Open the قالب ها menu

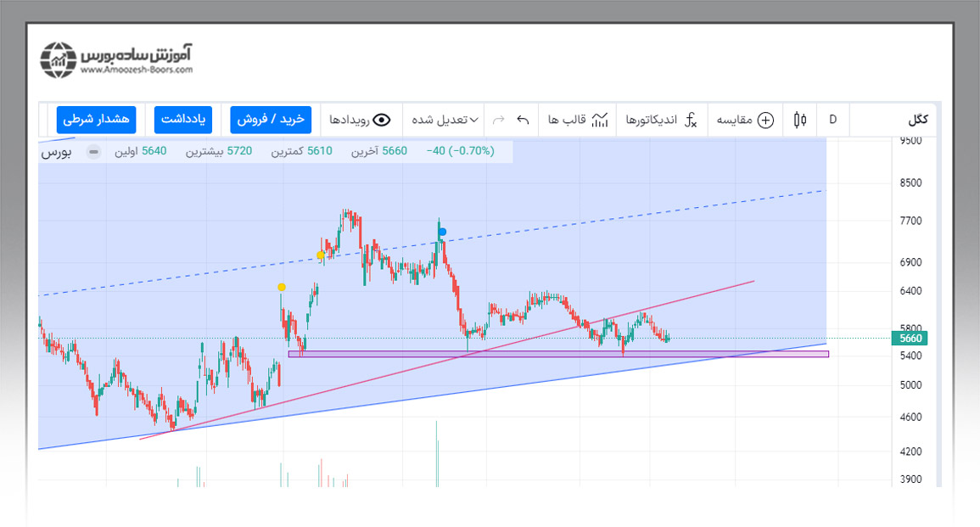[564, 120]
